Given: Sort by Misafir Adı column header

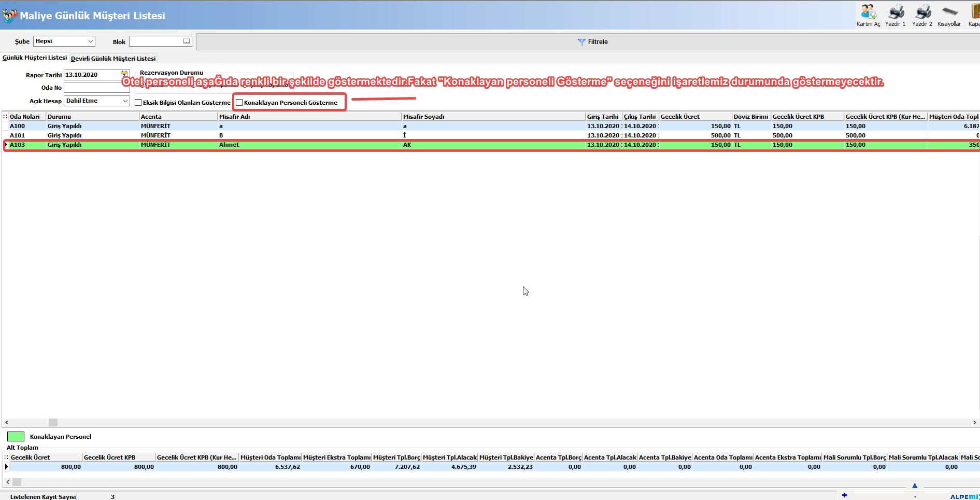Looking at the screenshot, I should click(x=309, y=117).
